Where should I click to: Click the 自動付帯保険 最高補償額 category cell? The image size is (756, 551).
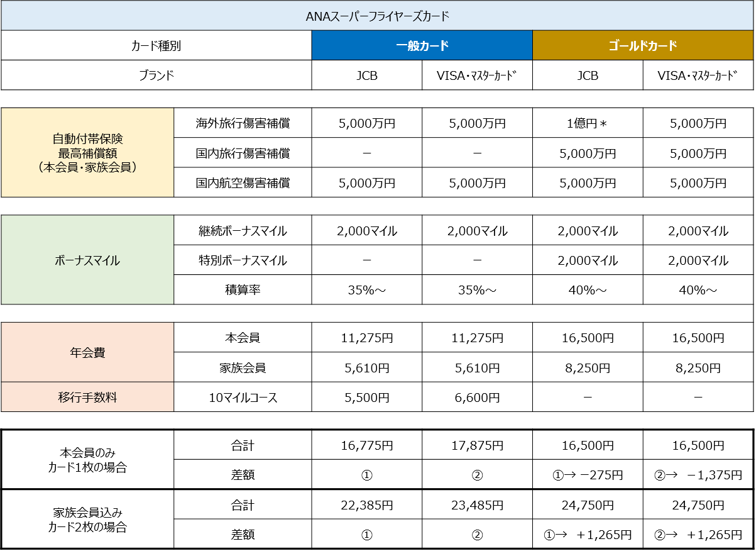87,153
